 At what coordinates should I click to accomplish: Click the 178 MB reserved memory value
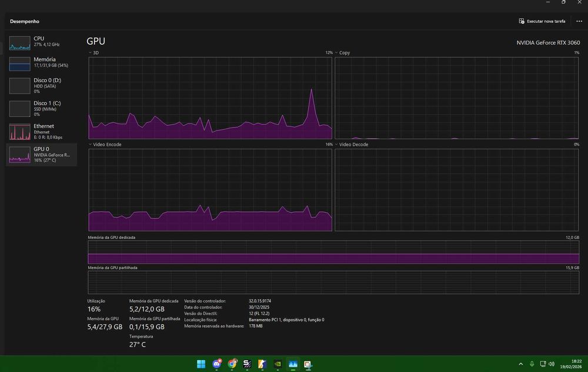click(x=255, y=326)
